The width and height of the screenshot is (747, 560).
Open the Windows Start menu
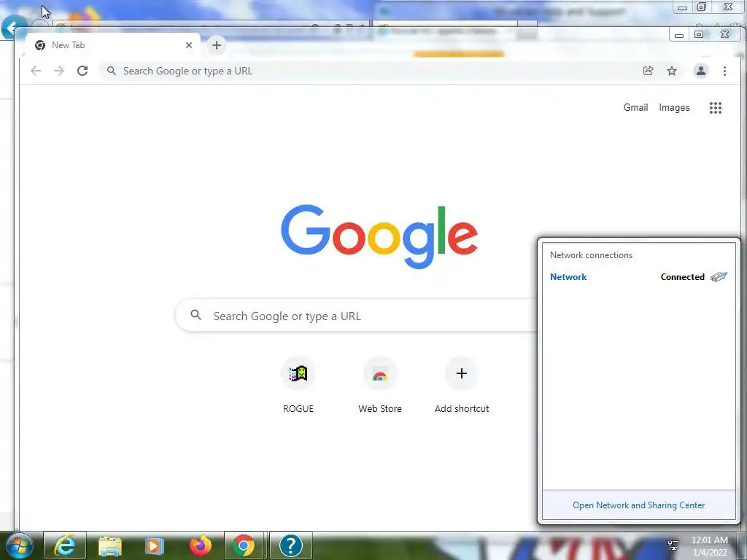(x=20, y=545)
